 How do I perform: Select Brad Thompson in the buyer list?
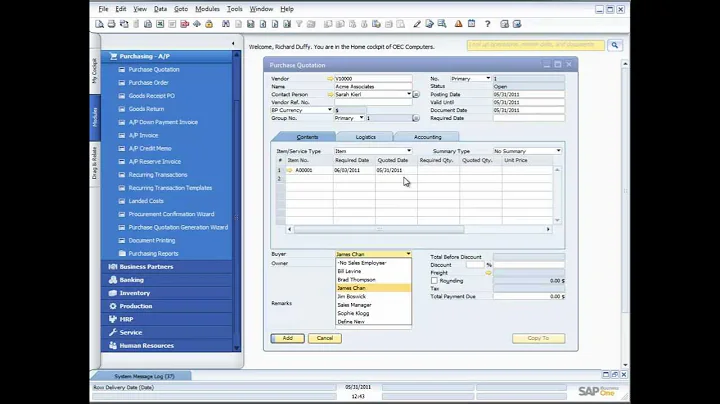tap(373, 280)
